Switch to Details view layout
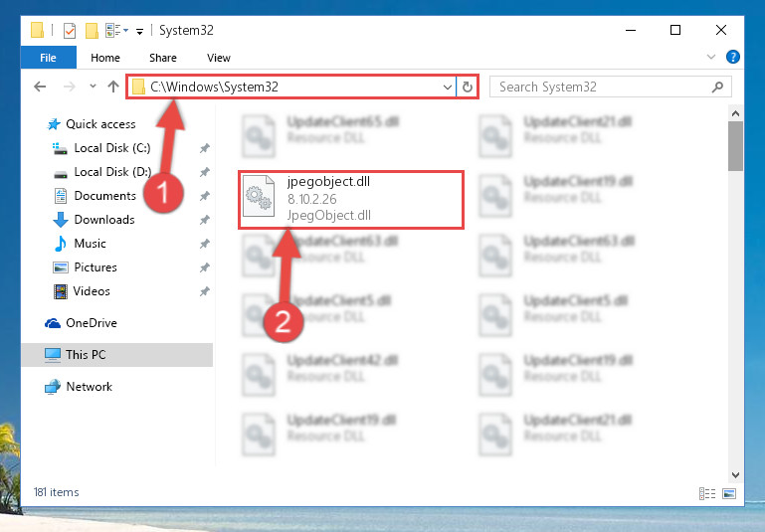This screenshot has height=532, width=765. pos(707,493)
